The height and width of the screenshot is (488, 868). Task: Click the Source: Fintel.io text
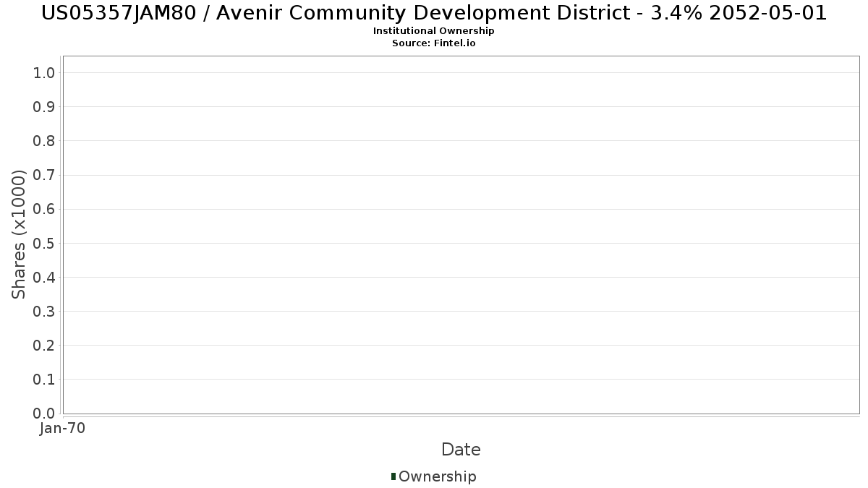click(x=434, y=43)
